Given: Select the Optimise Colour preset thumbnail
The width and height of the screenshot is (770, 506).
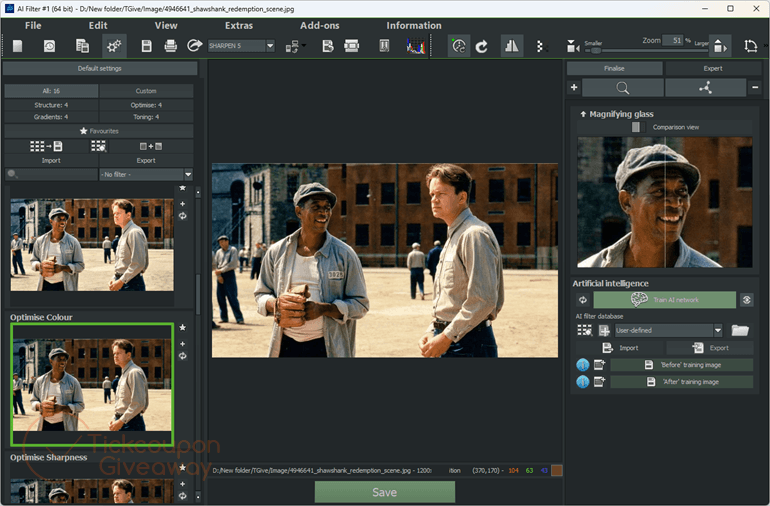Looking at the screenshot, I should coord(92,384).
